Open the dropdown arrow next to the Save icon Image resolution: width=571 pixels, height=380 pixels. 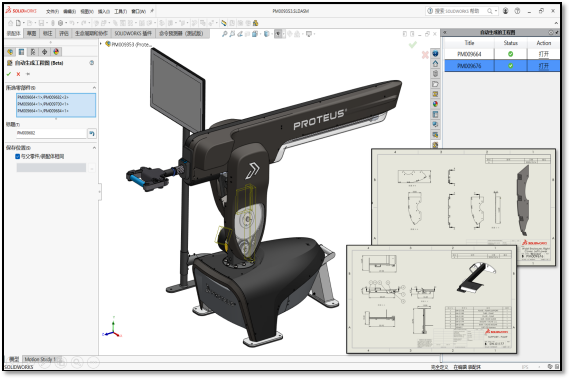[x=47, y=23]
